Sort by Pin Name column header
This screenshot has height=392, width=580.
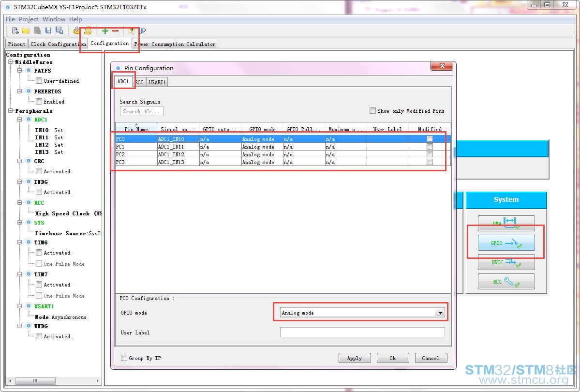coord(136,129)
